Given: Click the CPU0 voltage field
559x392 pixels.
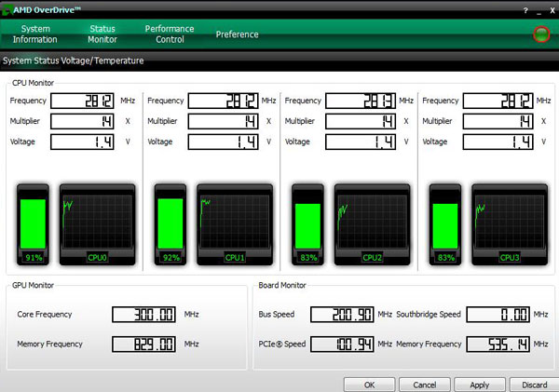Looking at the screenshot, I should coord(82,142).
